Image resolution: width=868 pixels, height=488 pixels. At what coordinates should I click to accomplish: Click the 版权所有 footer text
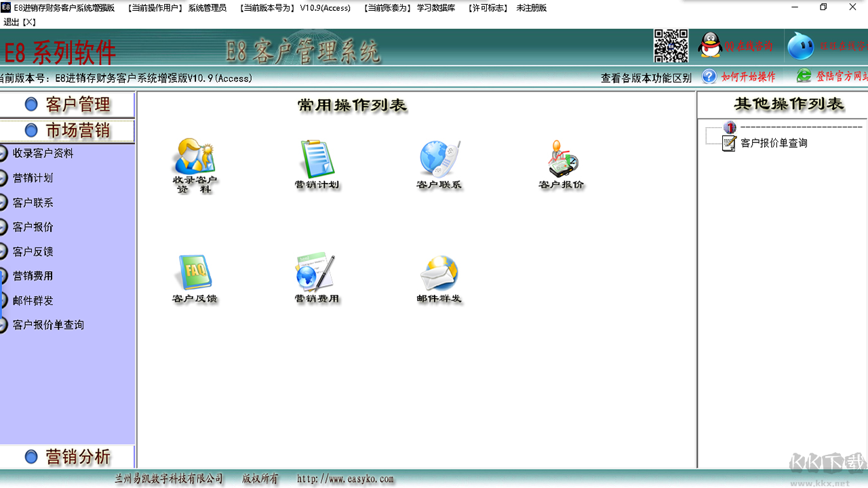[x=260, y=479]
